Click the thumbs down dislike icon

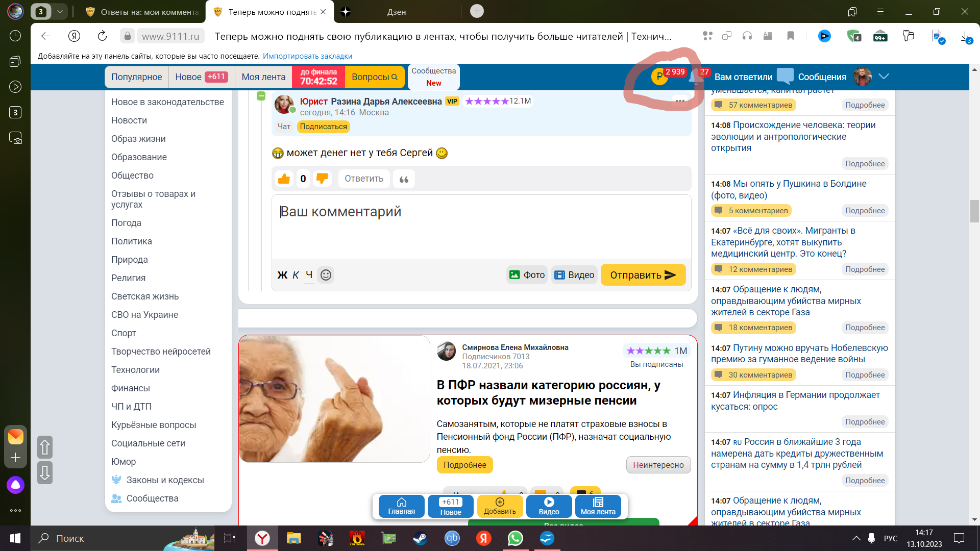322,179
